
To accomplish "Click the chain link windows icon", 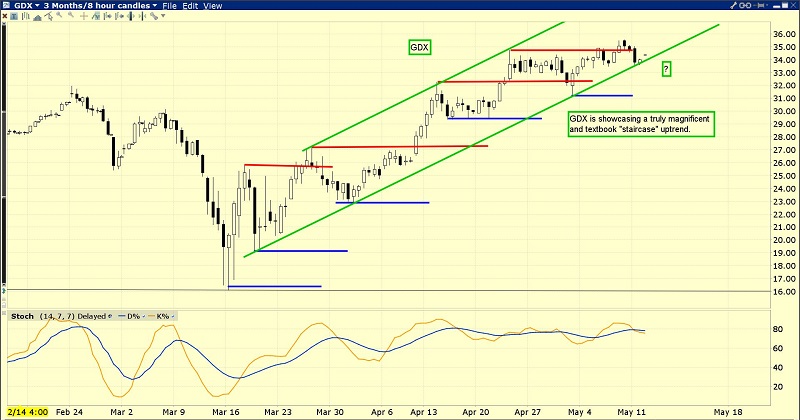I will (745, 6).
